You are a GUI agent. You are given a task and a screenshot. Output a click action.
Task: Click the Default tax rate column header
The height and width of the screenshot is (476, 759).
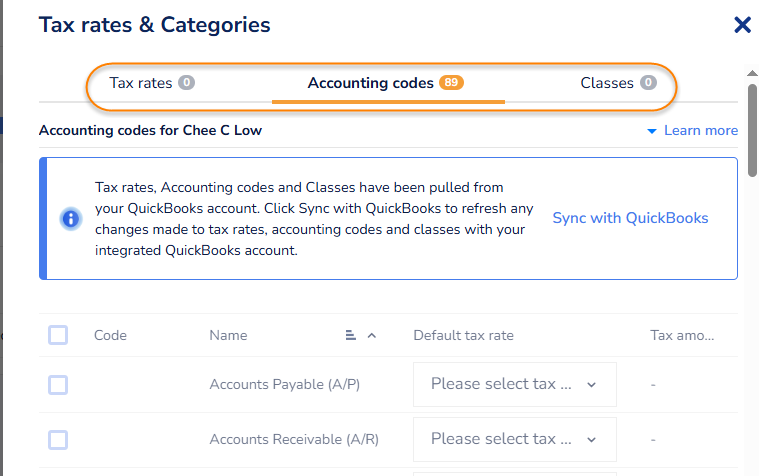[463, 336]
